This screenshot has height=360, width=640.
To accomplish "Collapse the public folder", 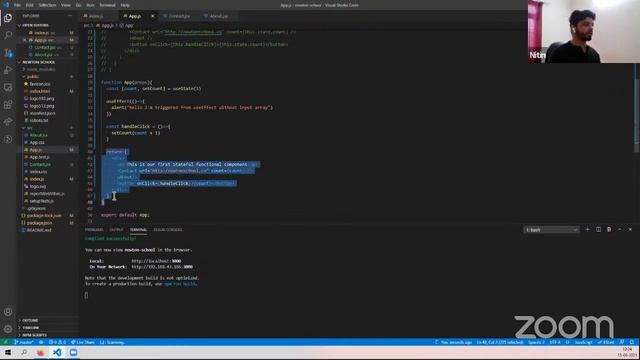I will 33,77.
